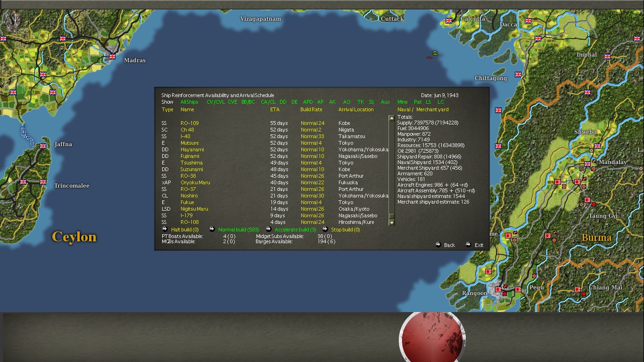Open the Oryoku Maru ship entry
The image size is (644, 362).
[x=195, y=182]
